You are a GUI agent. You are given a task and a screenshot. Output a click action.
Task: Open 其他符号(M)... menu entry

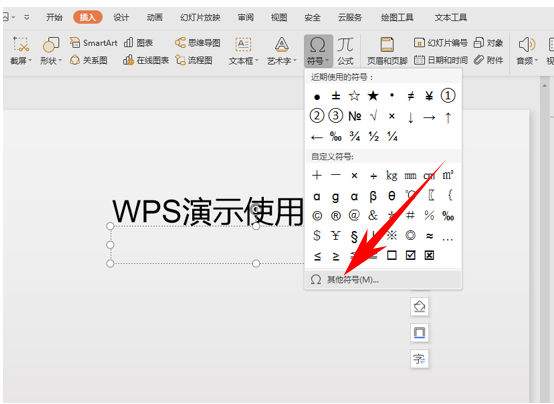pos(383,280)
